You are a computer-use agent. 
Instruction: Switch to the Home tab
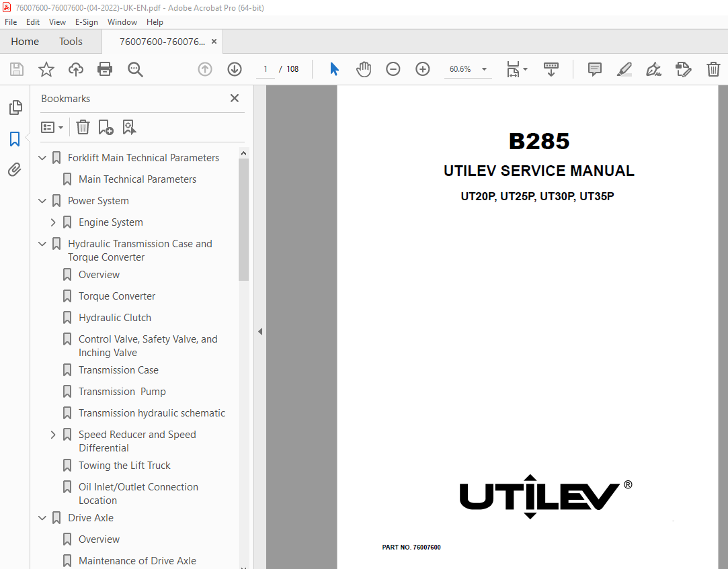coord(25,41)
